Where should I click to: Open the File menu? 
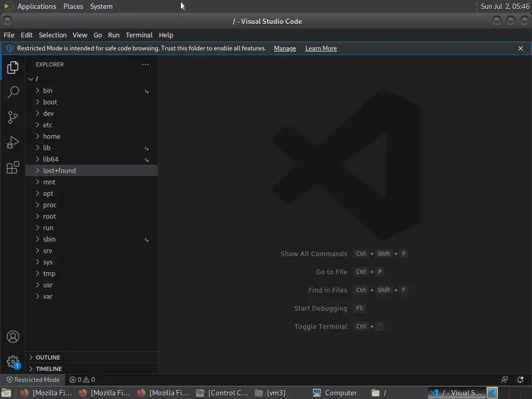9,35
